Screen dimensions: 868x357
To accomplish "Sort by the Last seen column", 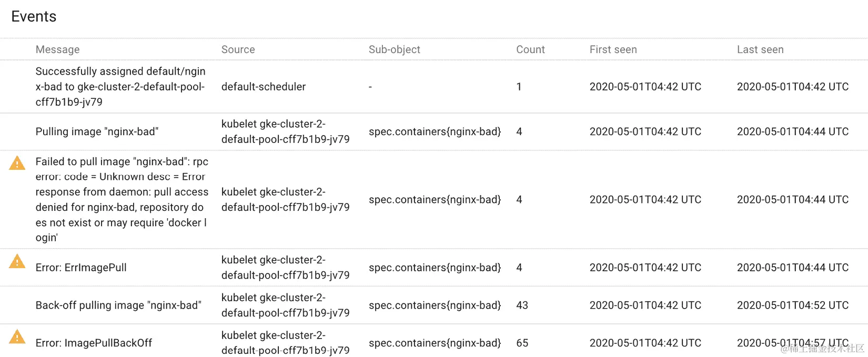I will click(x=760, y=49).
